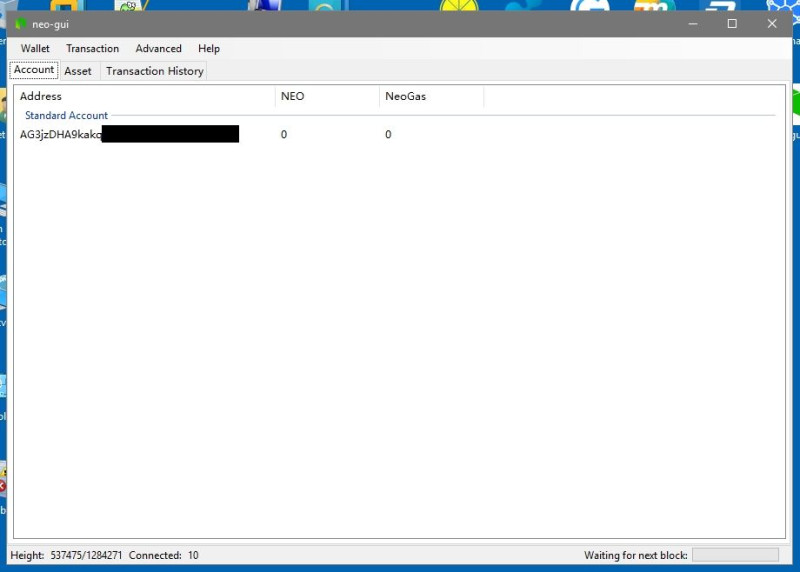Open the Advanced menu
The height and width of the screenshot is (572, 800).
(x=158, y=48)
